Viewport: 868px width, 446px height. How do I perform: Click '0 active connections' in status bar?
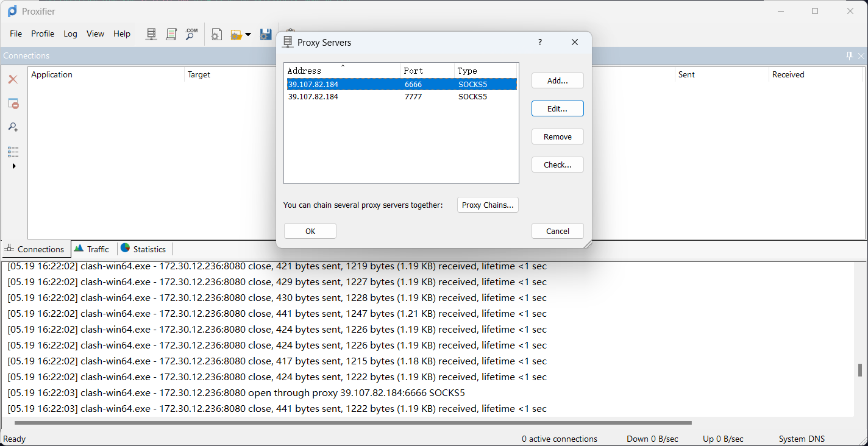pos(560,439)
